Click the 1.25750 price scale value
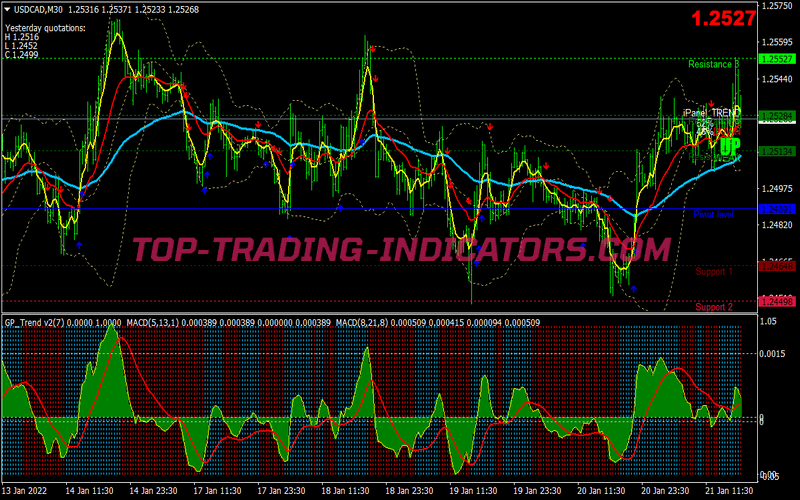The image size is (800, 500). coord(777,6)
